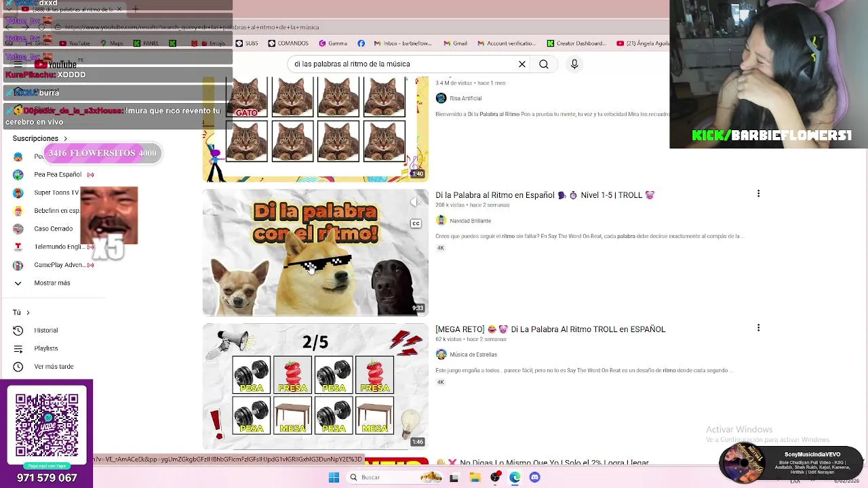Screen dimensions: 868x488
Task: Open Ver más tarde icon in sidebar
Action: (18, 367)
